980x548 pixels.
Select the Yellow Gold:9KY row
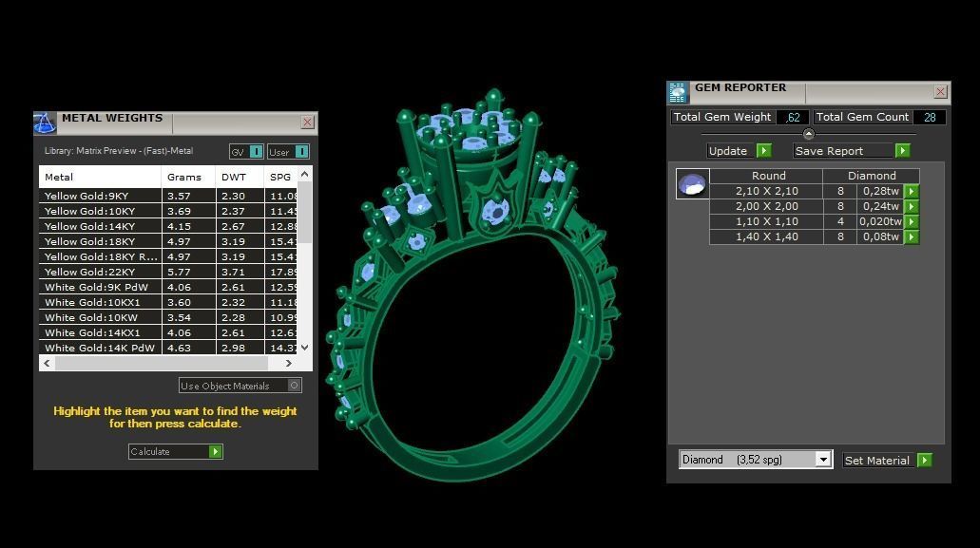(x=168, y=196)
